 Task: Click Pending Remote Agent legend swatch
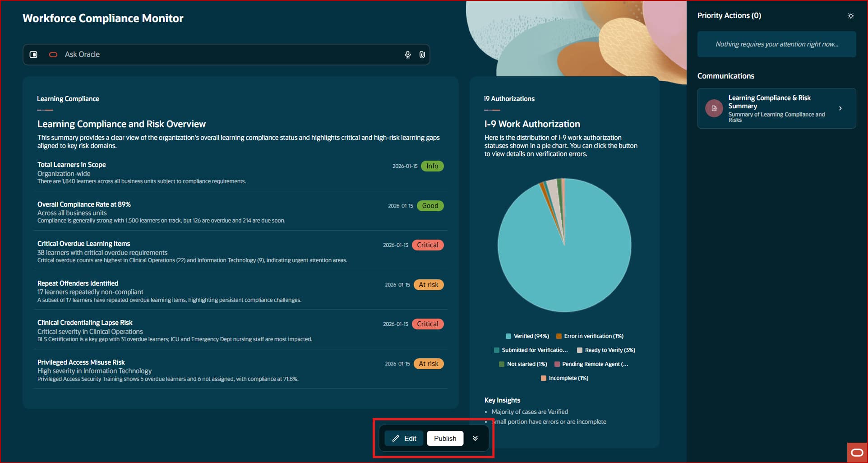click(557, 364)
